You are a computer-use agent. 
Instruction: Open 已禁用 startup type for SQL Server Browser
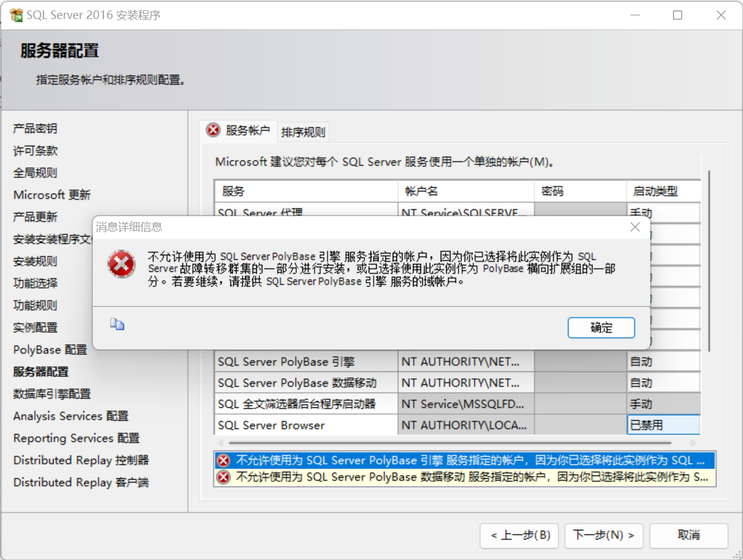click(664, 425)
